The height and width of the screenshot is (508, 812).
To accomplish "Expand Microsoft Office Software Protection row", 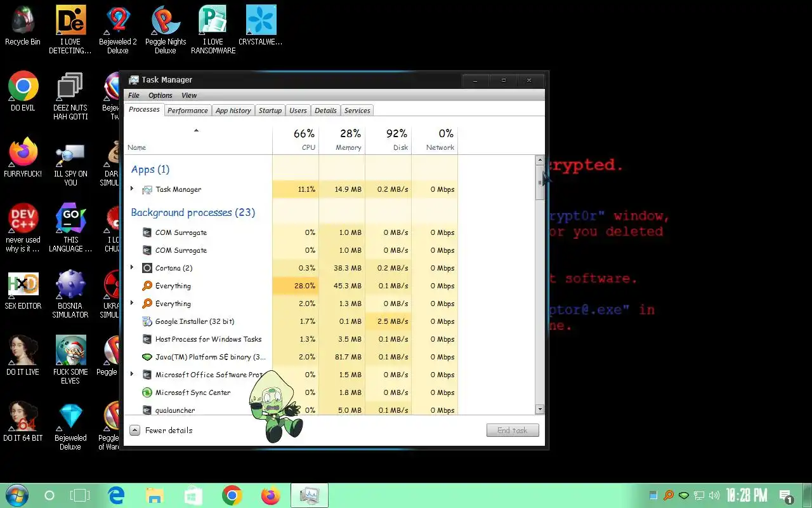I will click(x=132, y=374).
